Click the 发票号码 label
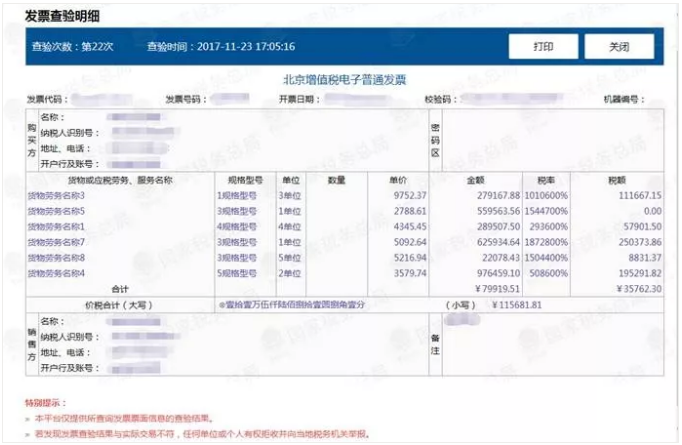The image size is (682, 445). coord(186,100)
